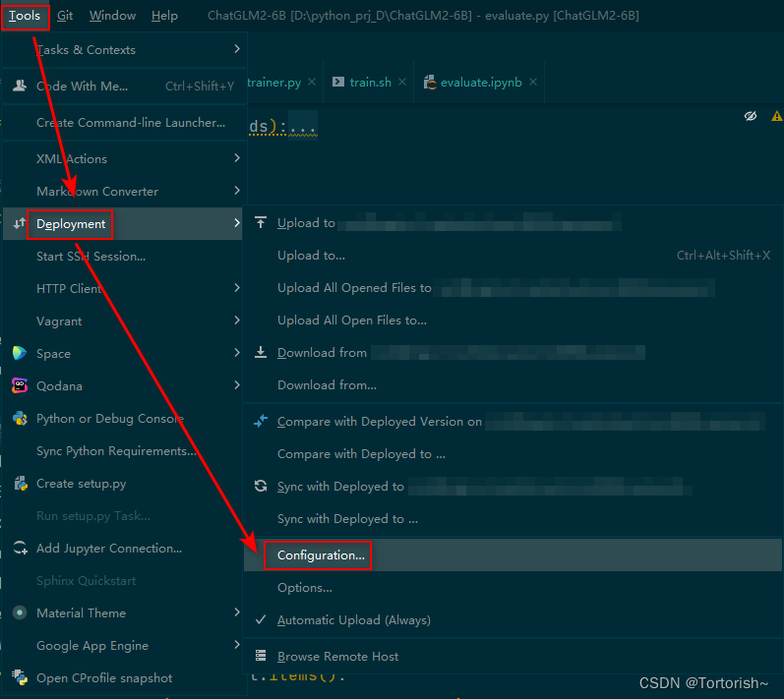
Task: Select Sync with Deployed to ...
Action: [513, 519]
